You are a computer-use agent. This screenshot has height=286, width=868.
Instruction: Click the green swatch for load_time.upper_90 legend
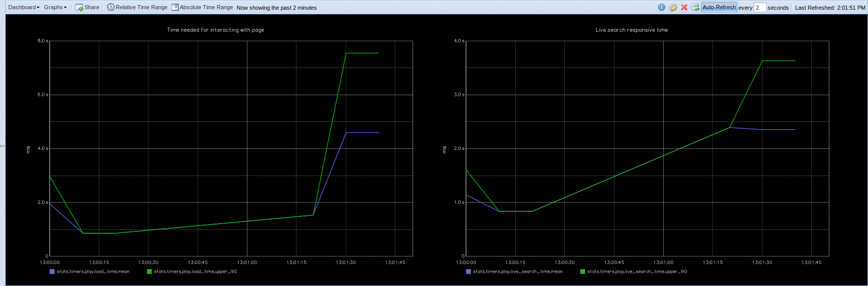pyautogui.click(x=150, y=272)
